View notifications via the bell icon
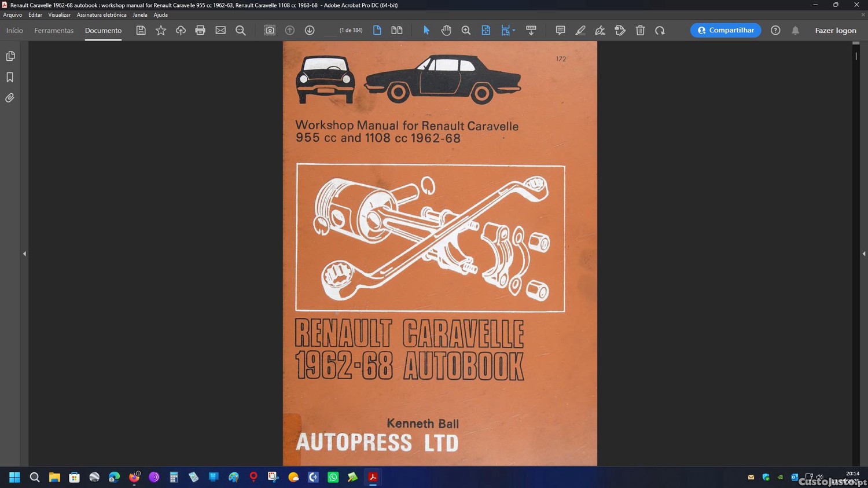 point(796,30)
